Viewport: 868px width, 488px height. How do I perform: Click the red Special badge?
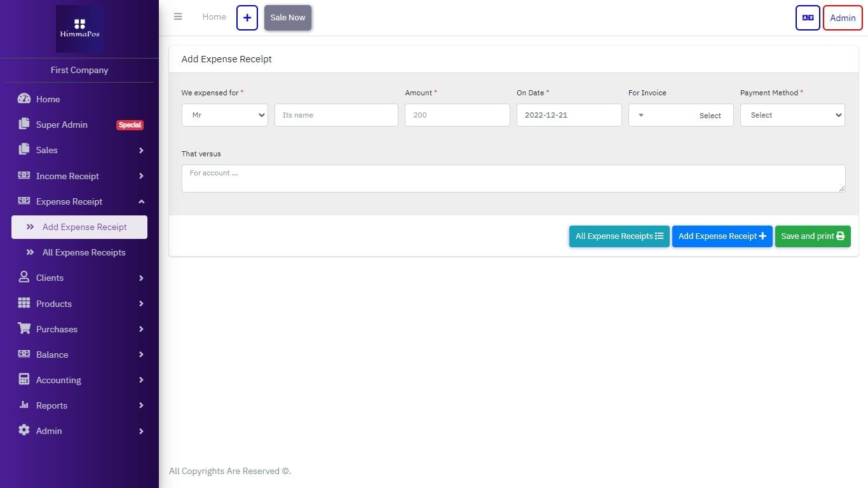130,125
